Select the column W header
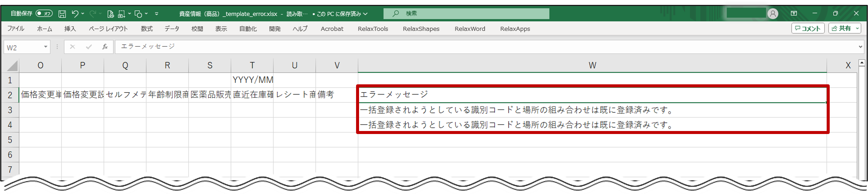868x194 pixels. click(x=592, y=65)
